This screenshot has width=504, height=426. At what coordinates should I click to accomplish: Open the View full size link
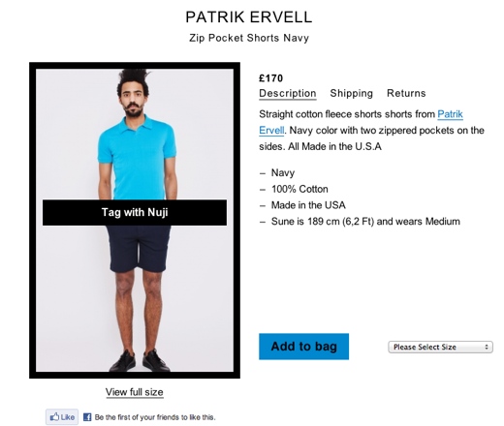(x=135, y=392)
